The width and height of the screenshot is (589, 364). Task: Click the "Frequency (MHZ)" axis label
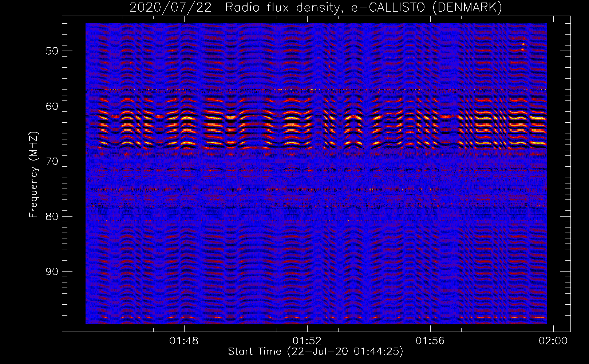pyautogui.click(x=33, y=175)
